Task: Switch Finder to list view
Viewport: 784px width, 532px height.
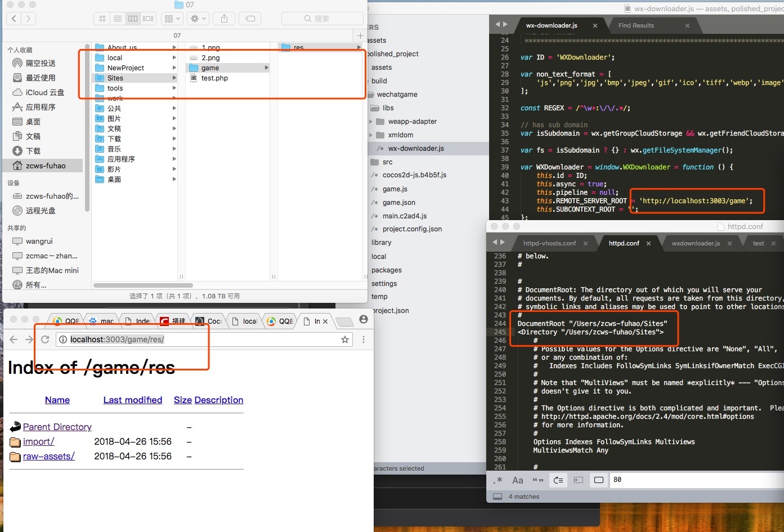Action: coord(118,19)
